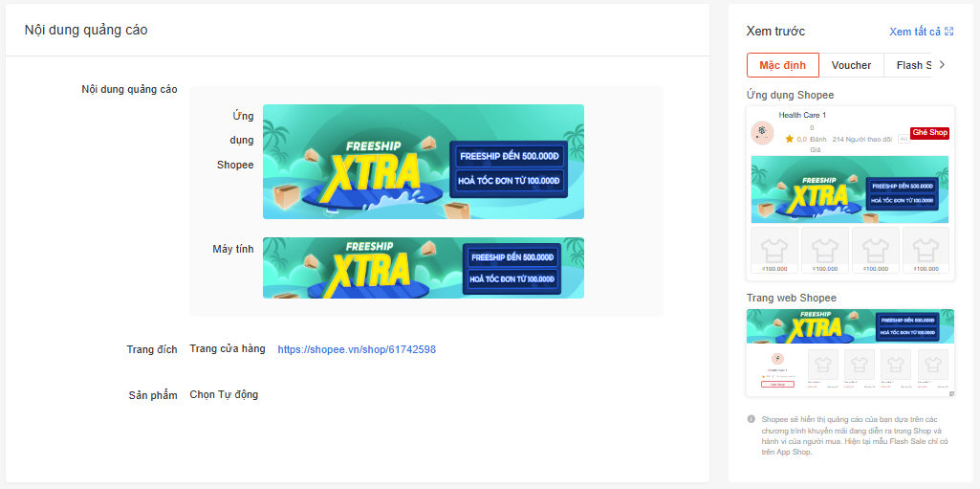Click the Trang cửa hàng text
Image resolution: width=980 pixels, height=489 pixels.
click(x=228, y=349)
